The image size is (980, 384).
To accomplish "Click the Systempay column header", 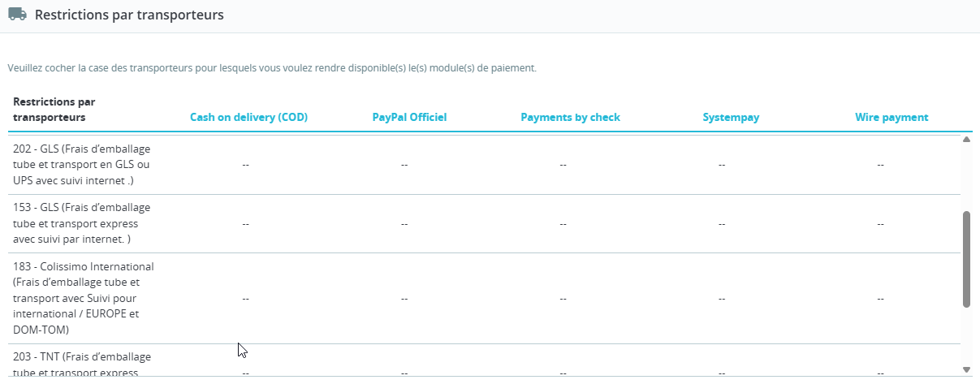I will [x=731, y=117].
